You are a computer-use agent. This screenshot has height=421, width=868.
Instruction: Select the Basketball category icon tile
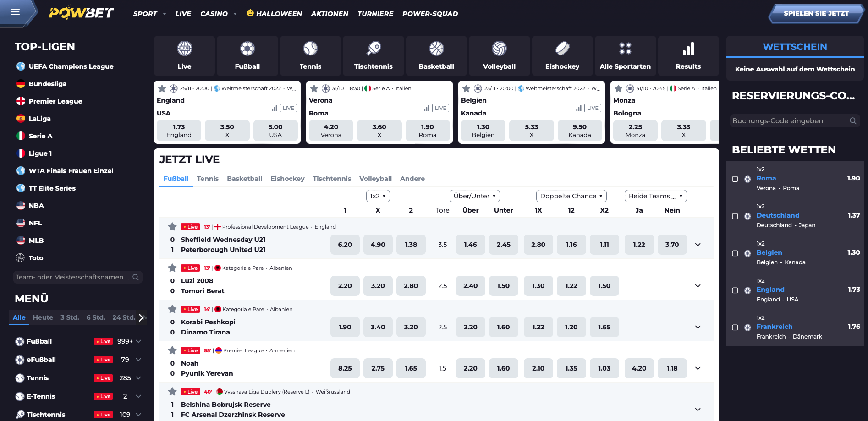pyautogui.click(x=436, y=55)
